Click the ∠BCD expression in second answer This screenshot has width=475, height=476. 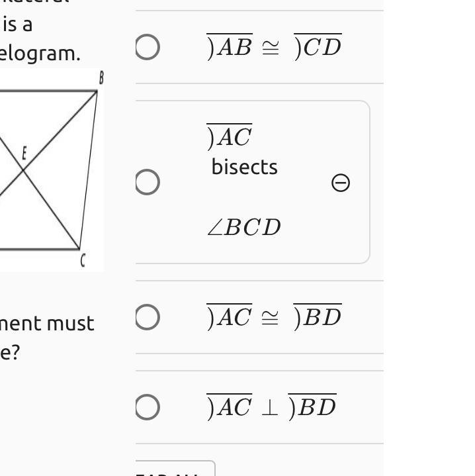pos(244,227)
